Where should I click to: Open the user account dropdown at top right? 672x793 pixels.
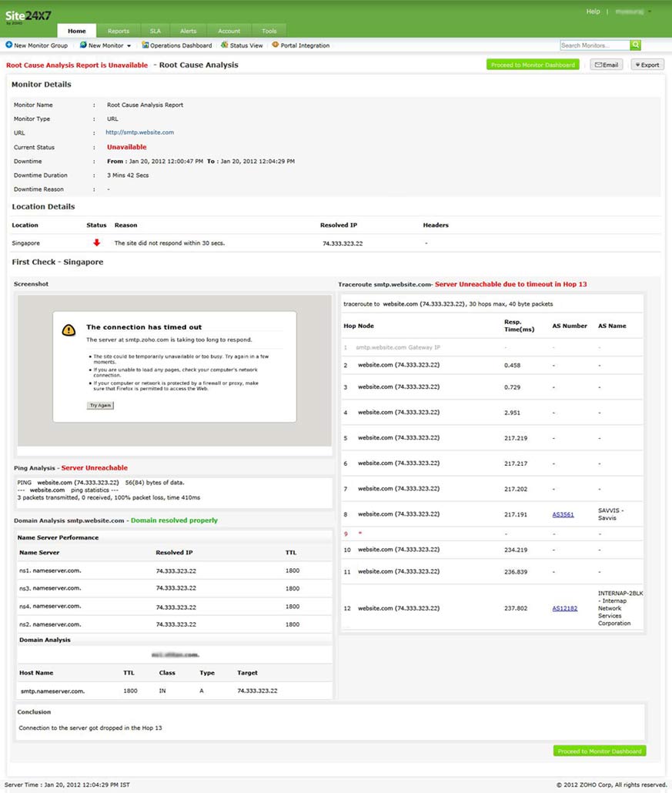pyautogui.click(x=650, y=12)
